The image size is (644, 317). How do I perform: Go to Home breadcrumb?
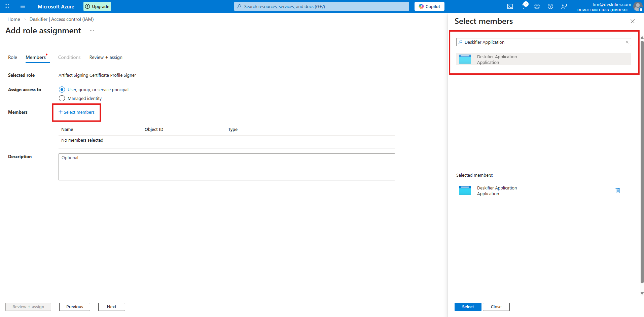click(x=14, y=19)
